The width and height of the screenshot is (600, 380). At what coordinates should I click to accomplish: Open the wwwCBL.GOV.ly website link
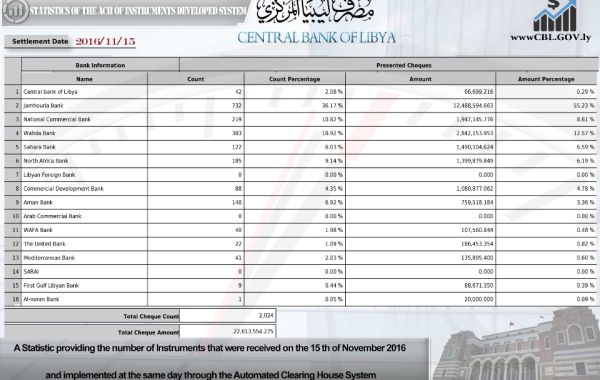pyautogui.click(x=550, y=38)
